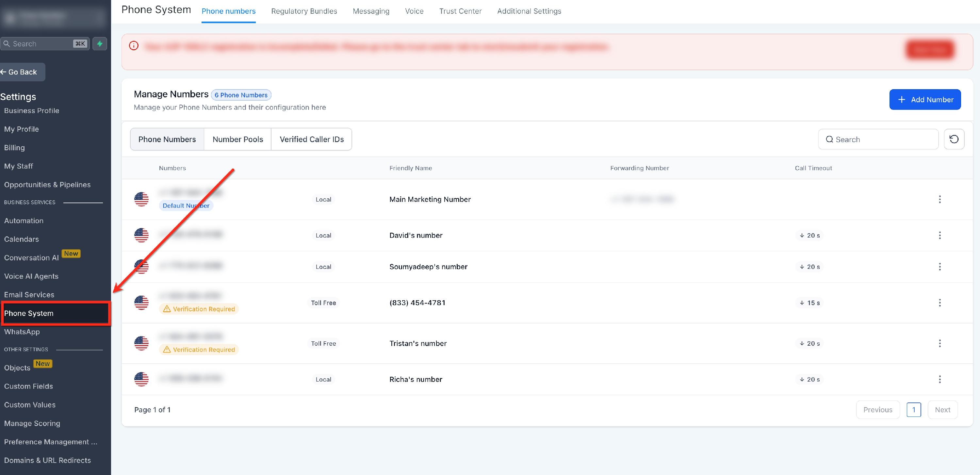The image size is (980, 475).
Task: Open the three-dot menu for David's number
Action: click(940, 236)
